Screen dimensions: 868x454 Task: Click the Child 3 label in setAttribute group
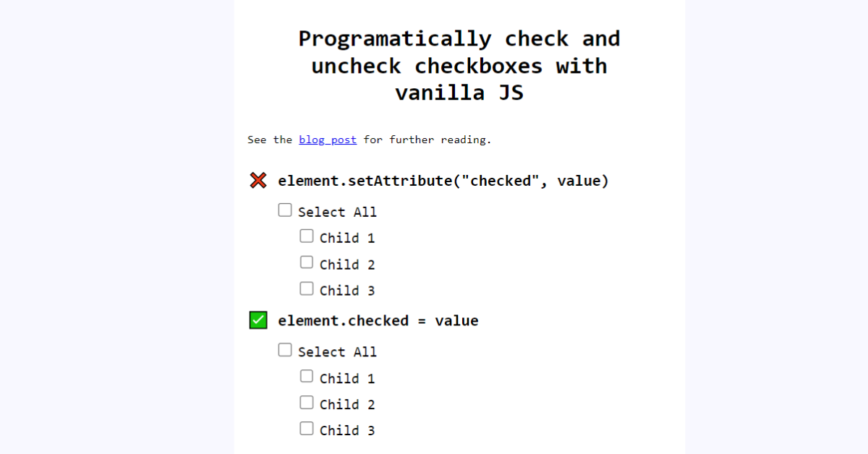click(347, 291)
